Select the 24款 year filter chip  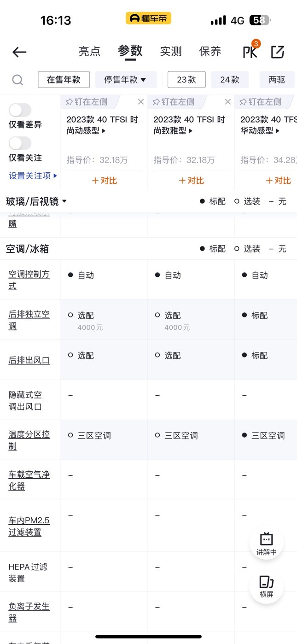[x=230, y=80]
